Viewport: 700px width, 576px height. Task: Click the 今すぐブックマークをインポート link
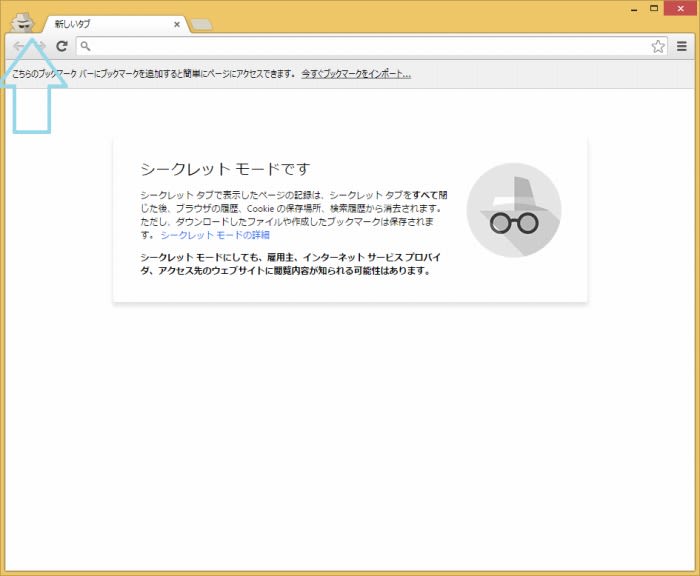point(356,74)
